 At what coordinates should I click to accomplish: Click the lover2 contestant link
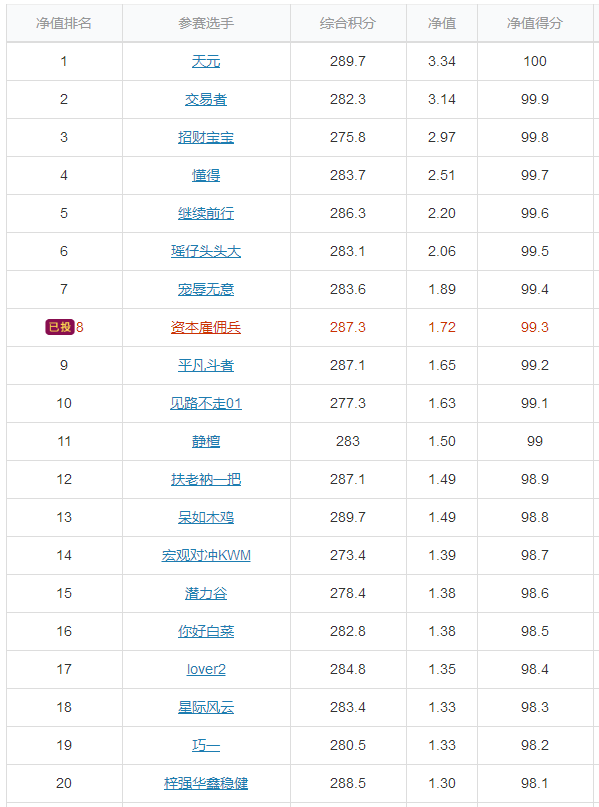click(x=206, y=669)
